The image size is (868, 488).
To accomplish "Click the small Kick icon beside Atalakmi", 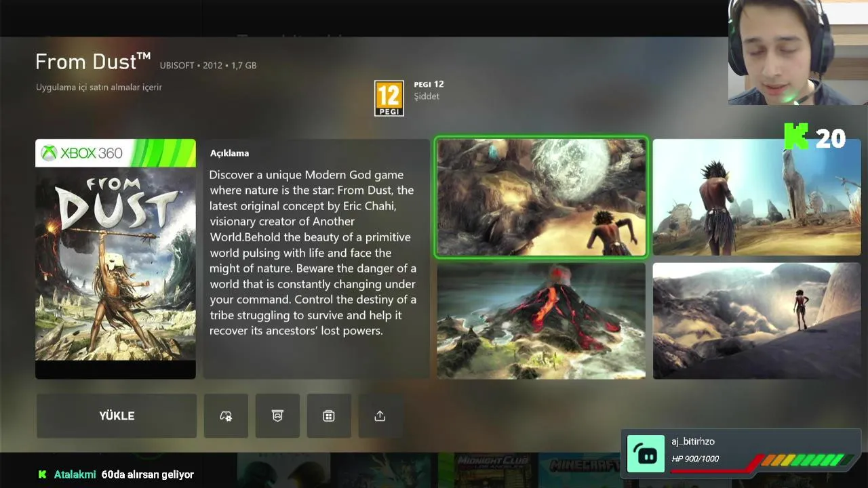I will (43, 474).
